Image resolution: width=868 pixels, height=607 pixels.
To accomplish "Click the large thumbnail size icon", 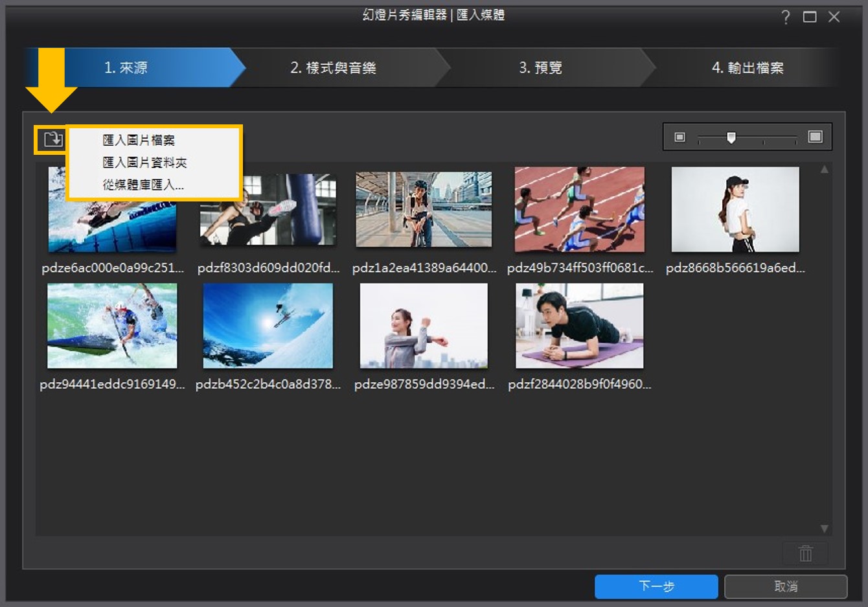I will tap(816, 136).
